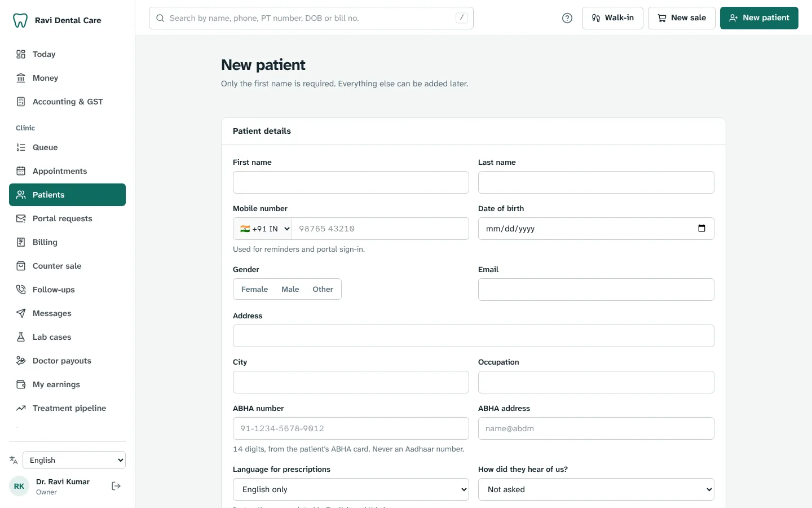
Task: Open the date of birth calendar picker
Action: tap(701, 228)
